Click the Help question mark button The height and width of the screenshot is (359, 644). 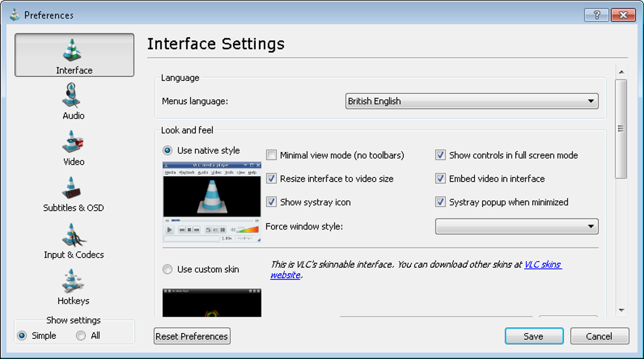pos(597,15)
